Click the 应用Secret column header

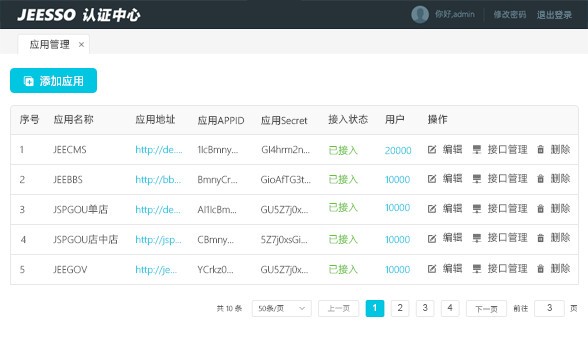click(x=284, y=120)
